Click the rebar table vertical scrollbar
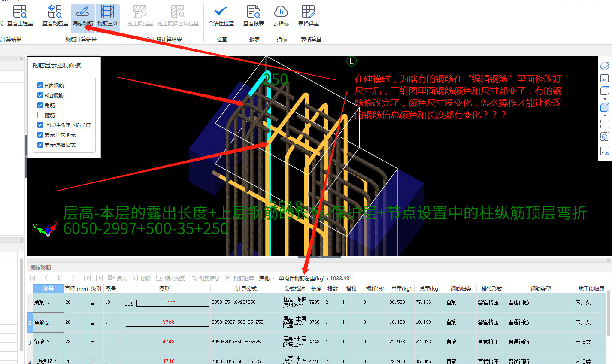 pyautogui.click(x=609, y=313)
